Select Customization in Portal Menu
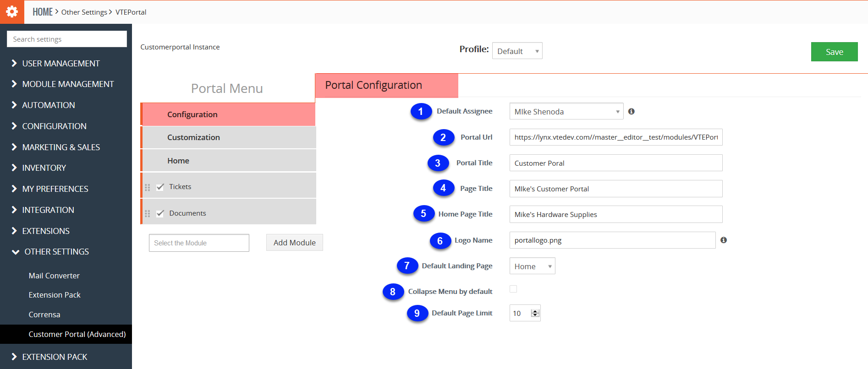This screenshot has height=369, width=868. 228,137
